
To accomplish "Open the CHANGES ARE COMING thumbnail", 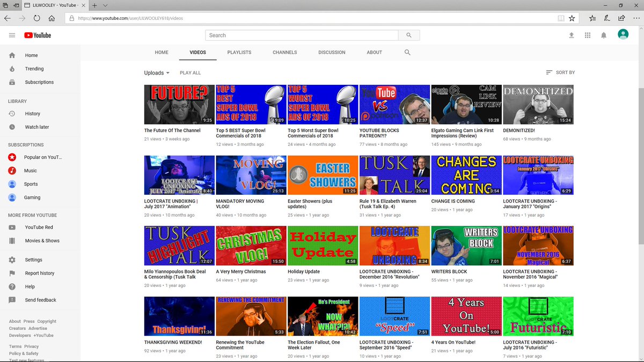I will coord(466,175).
